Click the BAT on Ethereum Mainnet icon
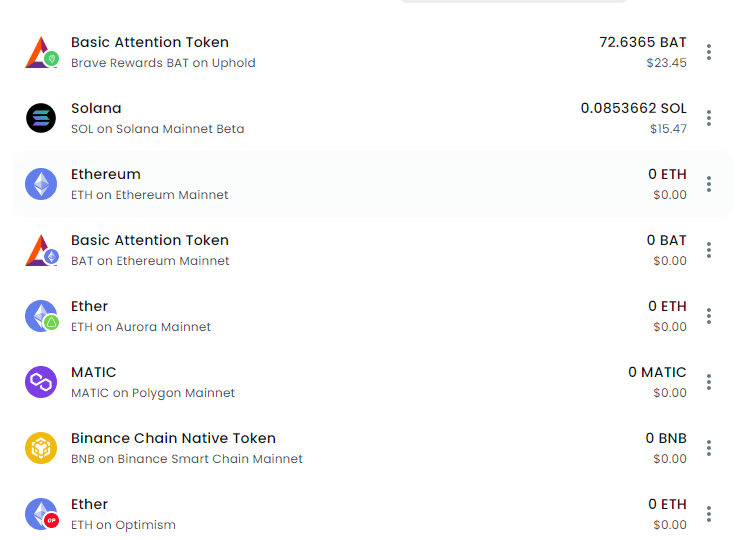The height and width of the screenshot is (540, 745). (41, 250)
